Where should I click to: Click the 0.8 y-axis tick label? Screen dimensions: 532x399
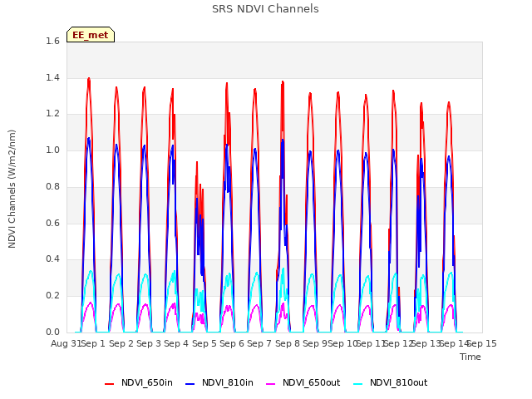click(x=52, y=186)
